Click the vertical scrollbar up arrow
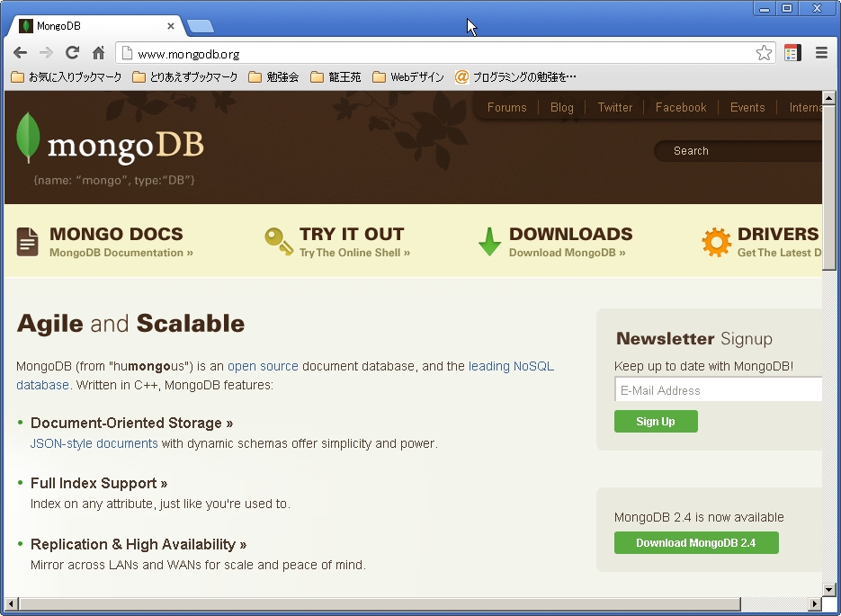 pyautogui.click(x=828, y=98)
